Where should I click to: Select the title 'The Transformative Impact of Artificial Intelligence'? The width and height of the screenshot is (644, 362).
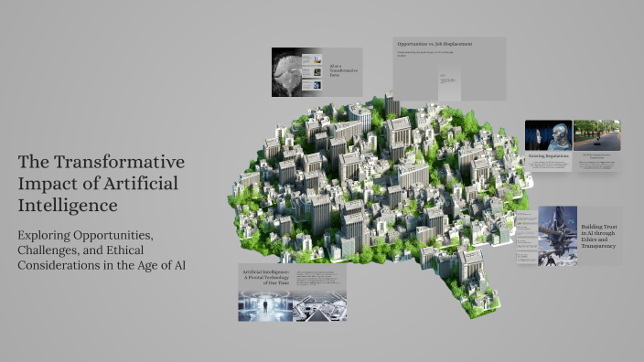tap(101, 183)
